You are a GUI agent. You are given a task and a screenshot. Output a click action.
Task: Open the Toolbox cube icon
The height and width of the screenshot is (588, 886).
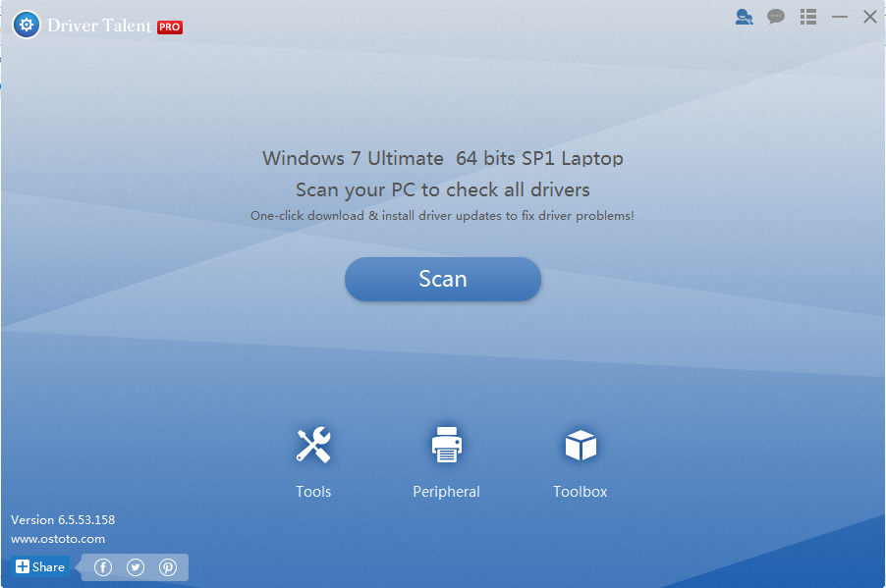pyautogui.click(x=581, y=445)
